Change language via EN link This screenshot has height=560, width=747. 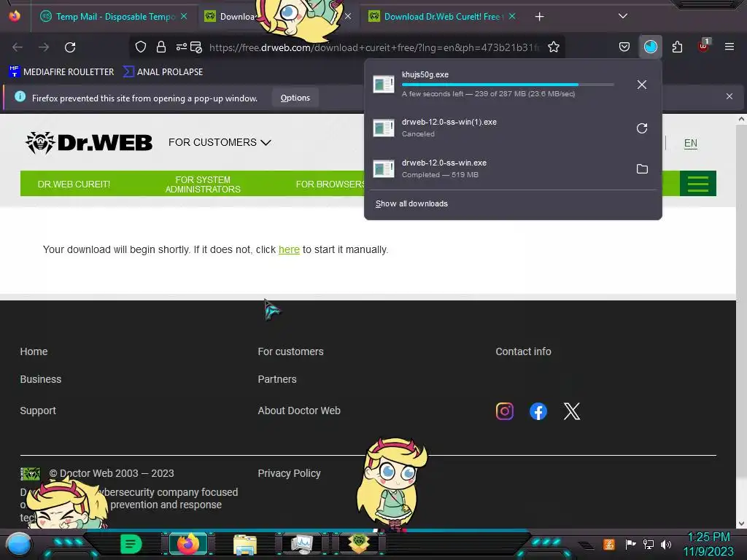tap(690, 144)
